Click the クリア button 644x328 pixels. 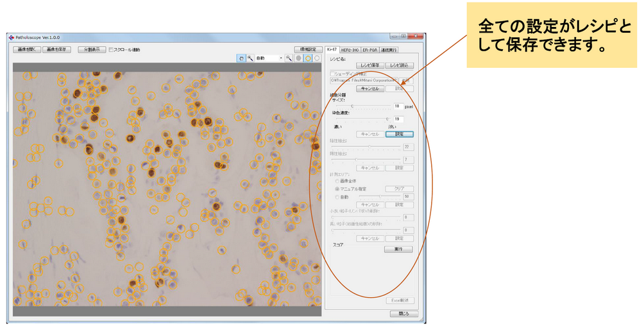tap(400, 189)
